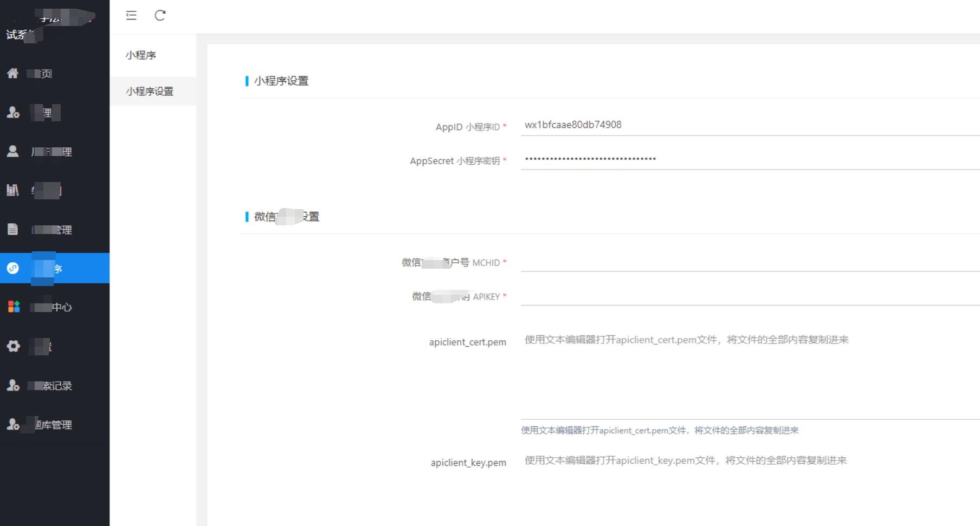Collapse the sidebar using the hamburger toggle
The height and width of the screenshot is (526, 980).
pos(131,16)
